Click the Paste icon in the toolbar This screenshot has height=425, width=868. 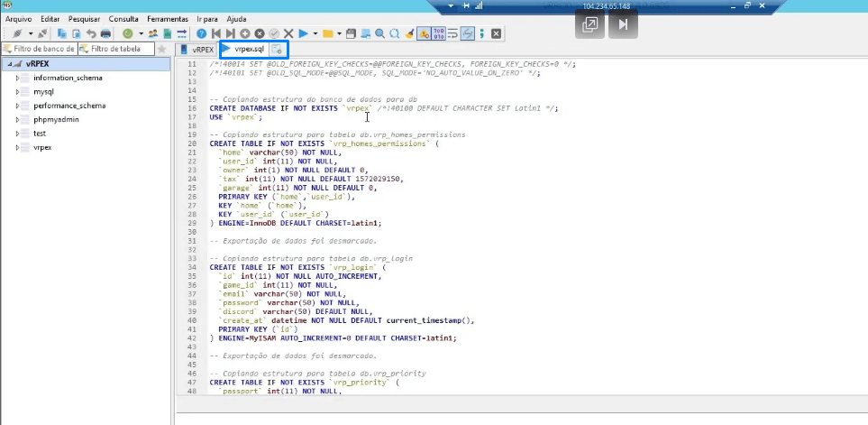tap(77, 33)
